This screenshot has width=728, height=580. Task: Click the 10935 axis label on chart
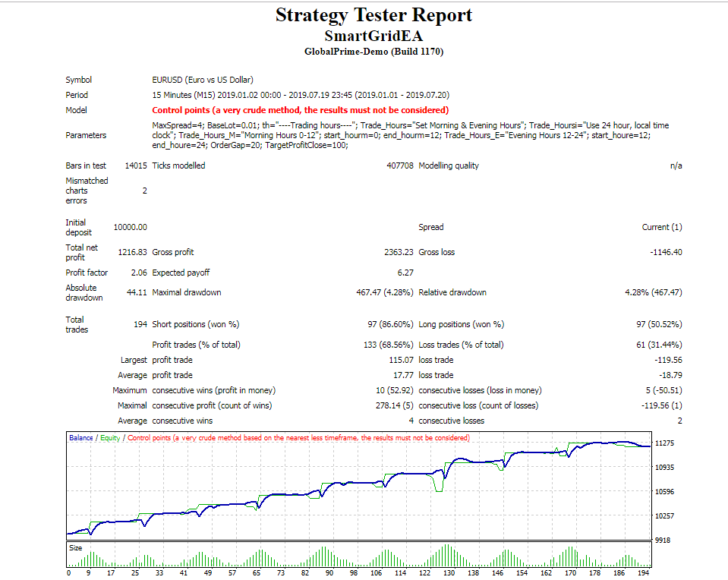pyautogui.click(x=664, y=467)
